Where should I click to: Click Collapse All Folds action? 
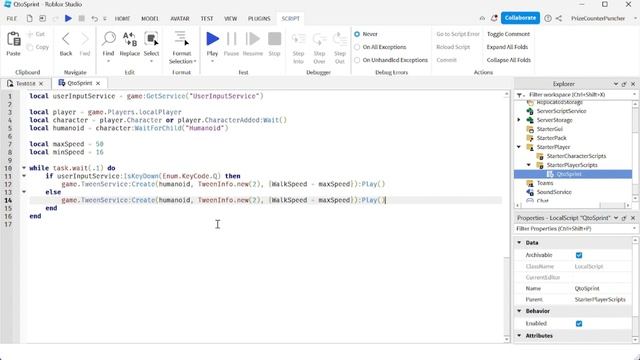pos(509,60)
